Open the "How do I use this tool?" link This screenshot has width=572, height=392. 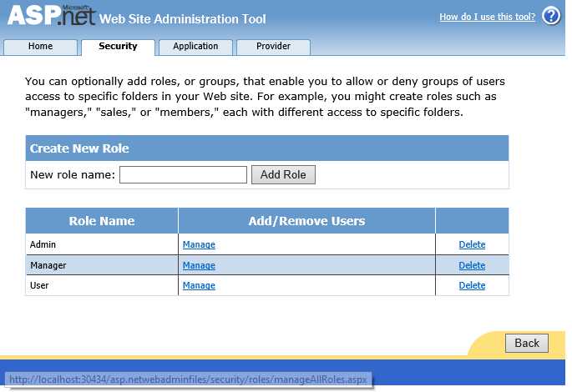487,18
